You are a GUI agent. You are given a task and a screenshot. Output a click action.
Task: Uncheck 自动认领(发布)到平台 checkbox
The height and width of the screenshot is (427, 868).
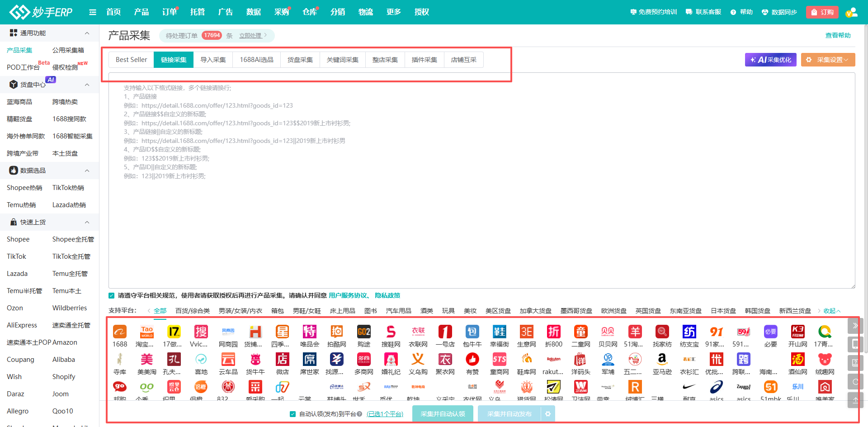(293, 414)
